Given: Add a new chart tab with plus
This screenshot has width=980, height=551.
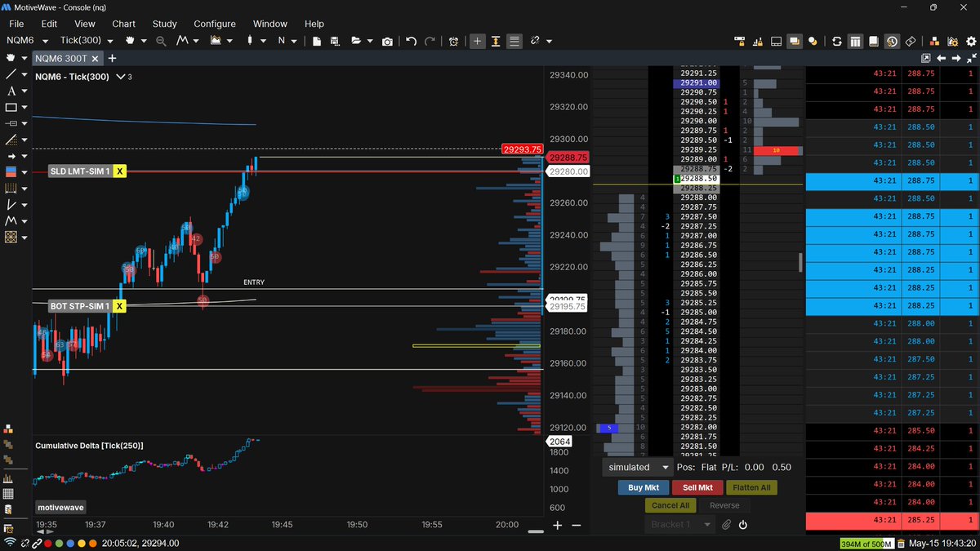Looking at the screenshot, I should (112, 58).
